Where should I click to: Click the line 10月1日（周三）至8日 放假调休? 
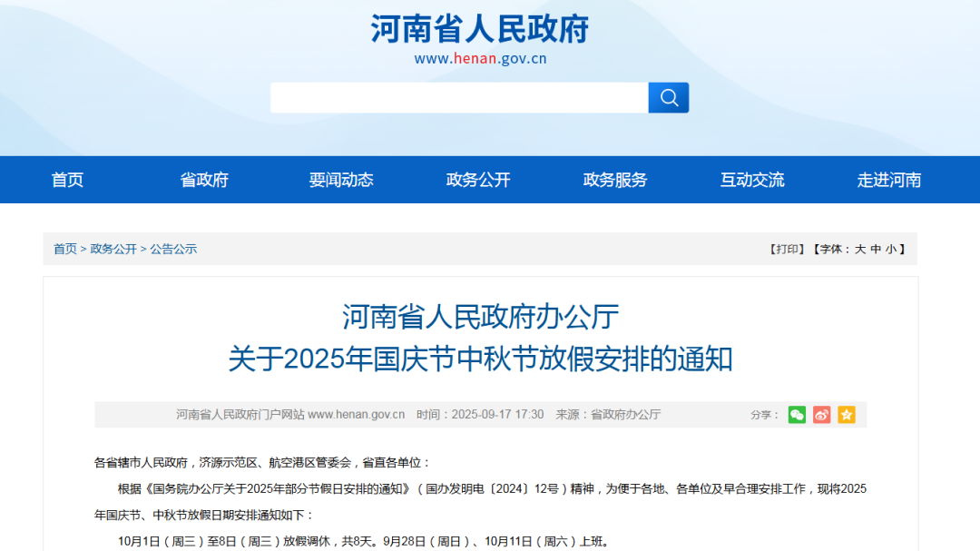tap(364, 542)
